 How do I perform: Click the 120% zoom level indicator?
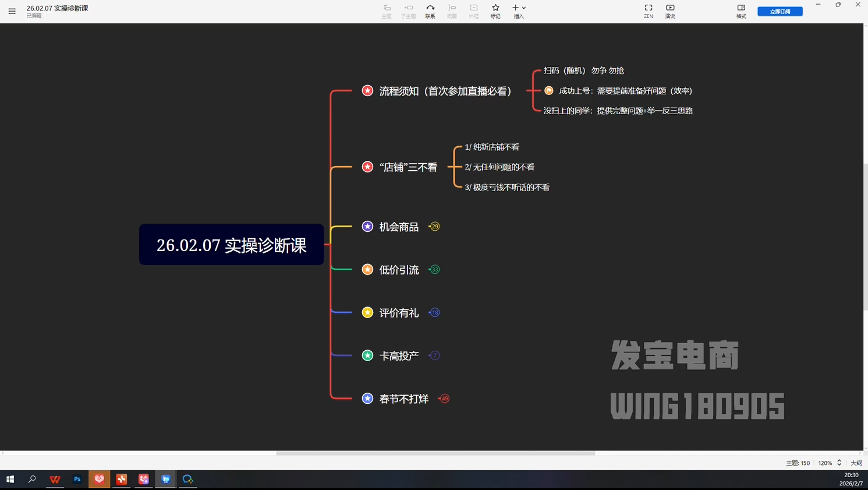pos(824,462)
